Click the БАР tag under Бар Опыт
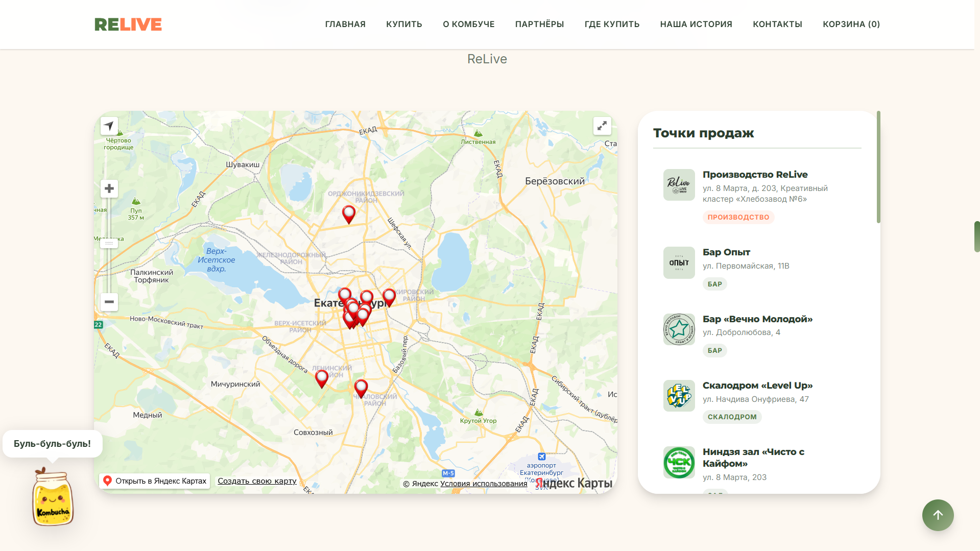Screen dimensions: 980x551 point(714,284)
